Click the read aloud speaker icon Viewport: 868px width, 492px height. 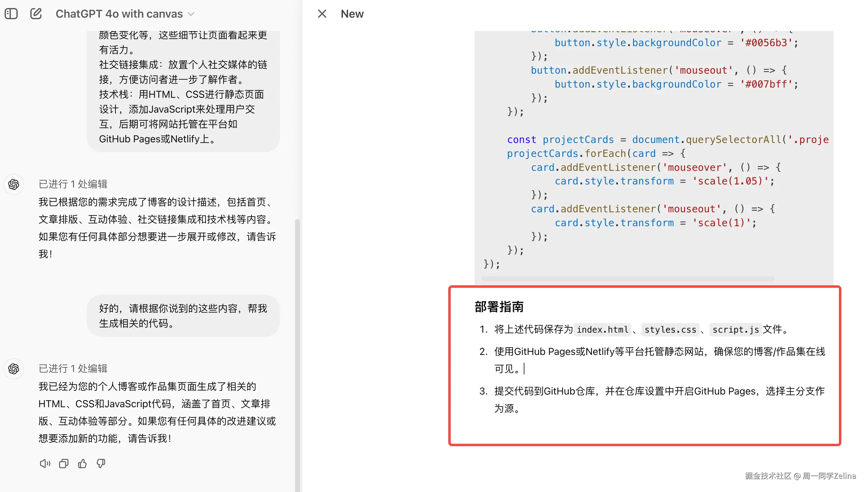45,463
